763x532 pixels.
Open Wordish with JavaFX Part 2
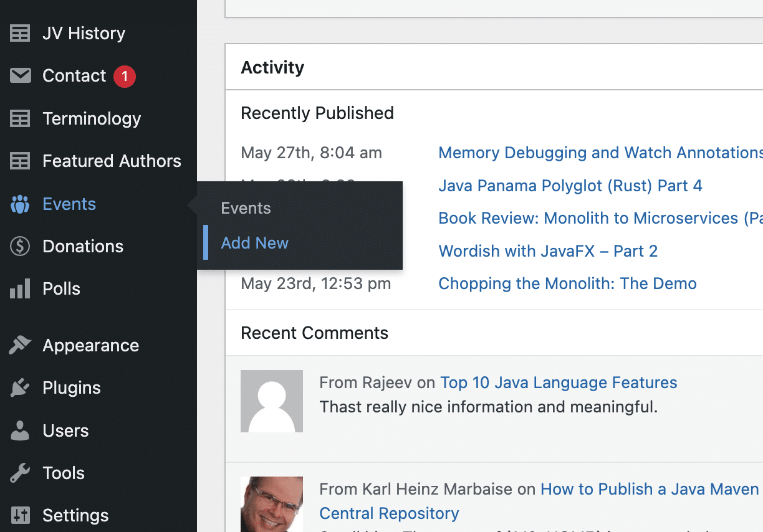[x=547, y=251]
